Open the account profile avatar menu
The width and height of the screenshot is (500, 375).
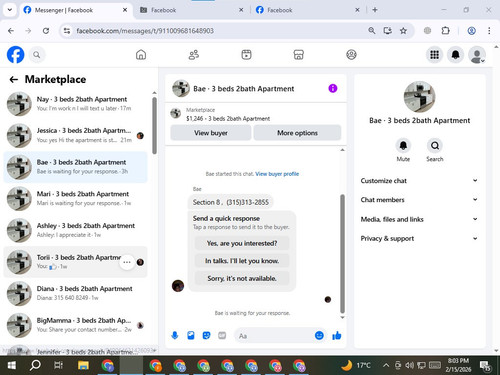pos(477,55)
